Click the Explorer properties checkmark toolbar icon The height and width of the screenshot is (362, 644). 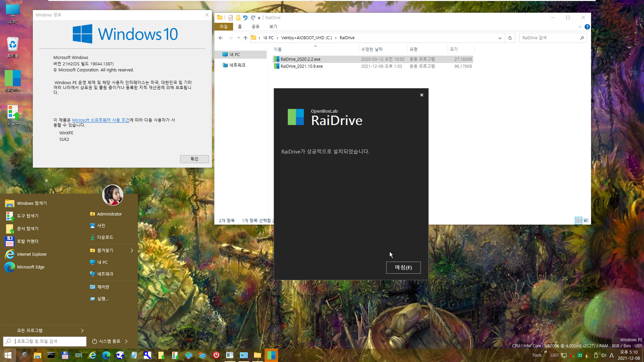230,18
